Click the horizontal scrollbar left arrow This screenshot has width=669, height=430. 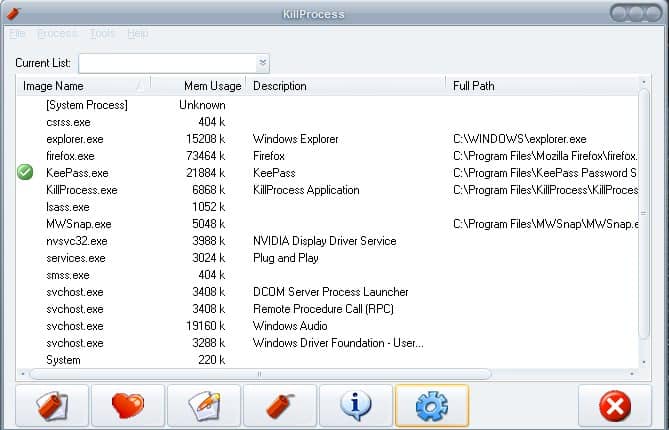pyautogui.click(x=23, y=374)
